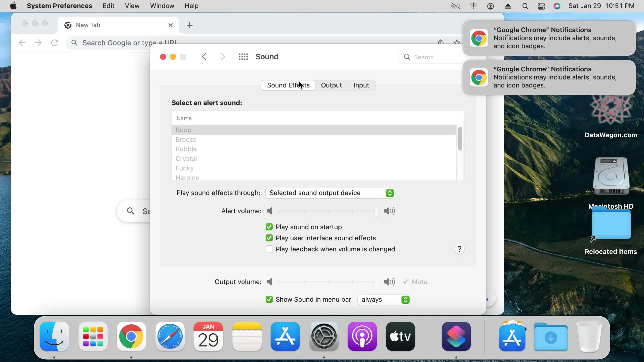Click the muted sound icon in menu bar
The height and width of the screenshot is (362, 644).
click(x=455, y=6)
